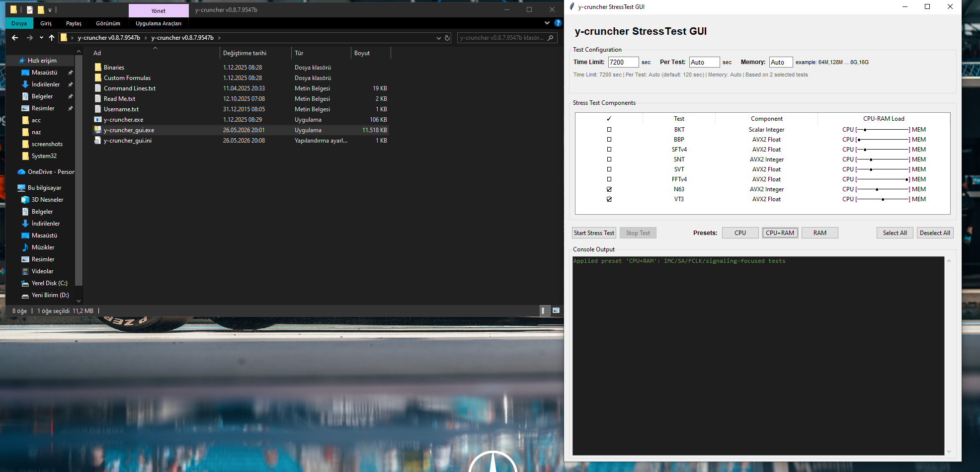Click the Select All button
Image resolution: width=980 pixels, height=472 pixels.
895,233
